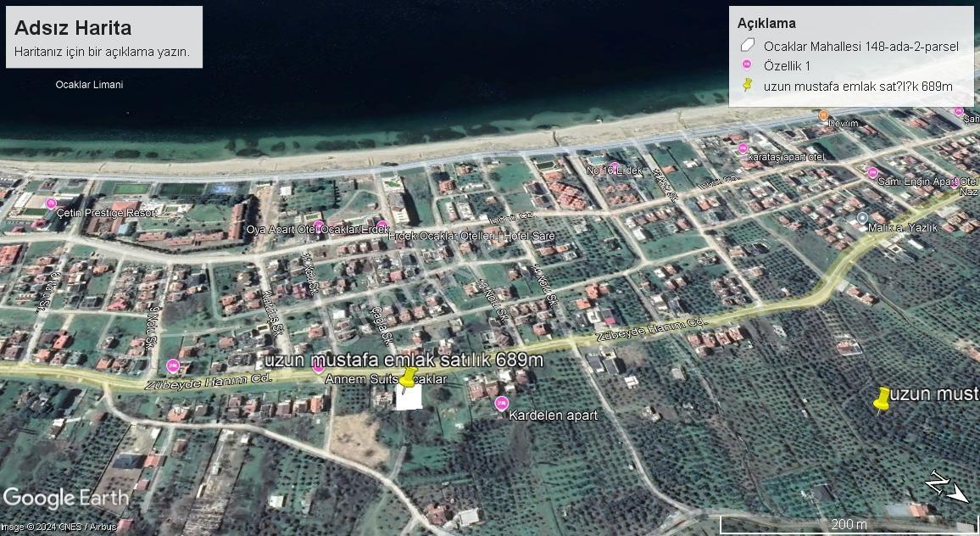The image size is (980, 536).
Task: Click the pink Özellik 1 legend icon
Action: click(746, 65)
